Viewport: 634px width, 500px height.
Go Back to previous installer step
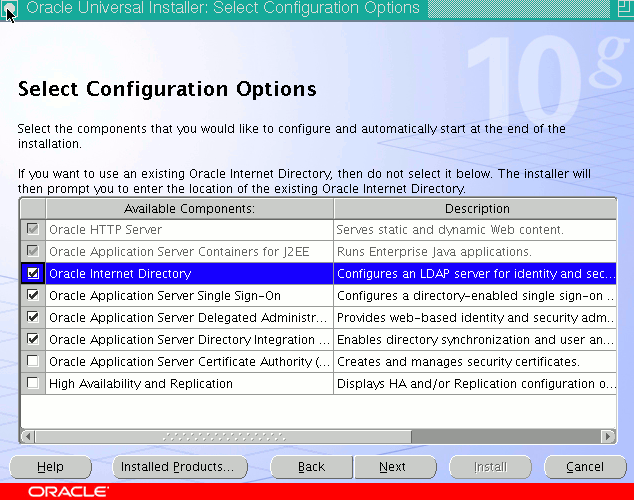coord(311,467)
